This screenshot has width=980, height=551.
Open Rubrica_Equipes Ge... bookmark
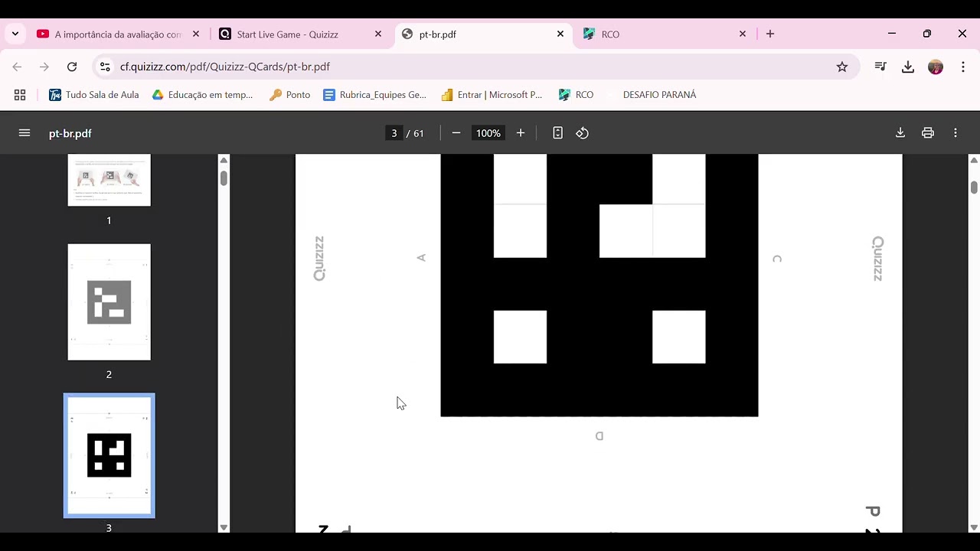point(374,95)
